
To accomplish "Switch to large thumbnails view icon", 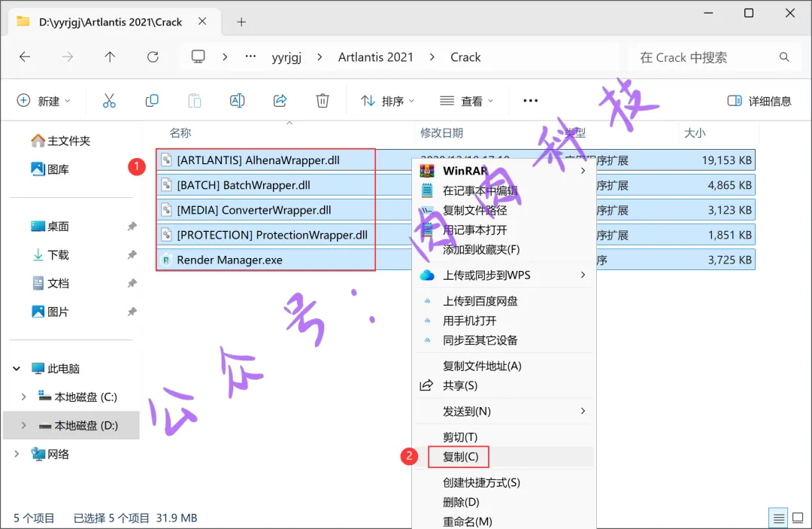I will pos(798,518).
